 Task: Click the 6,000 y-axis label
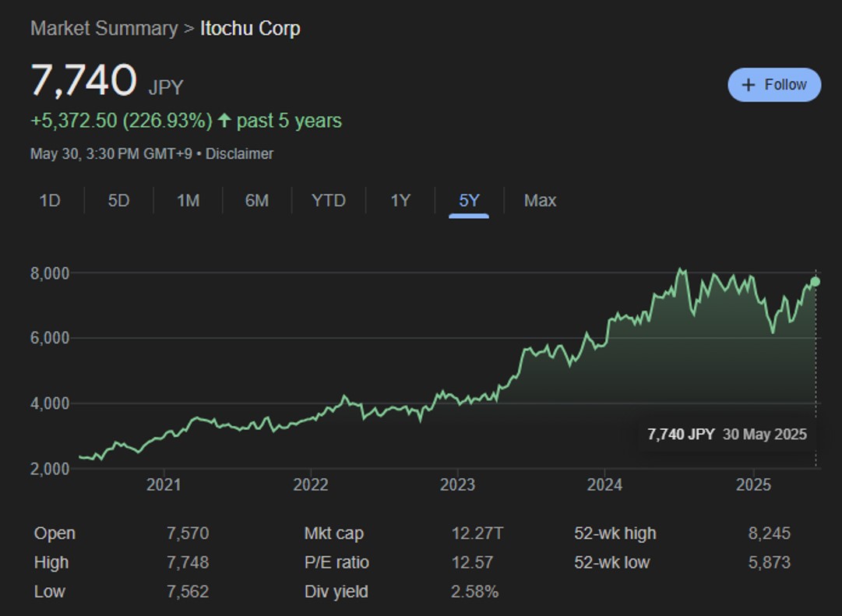[50, 338]
